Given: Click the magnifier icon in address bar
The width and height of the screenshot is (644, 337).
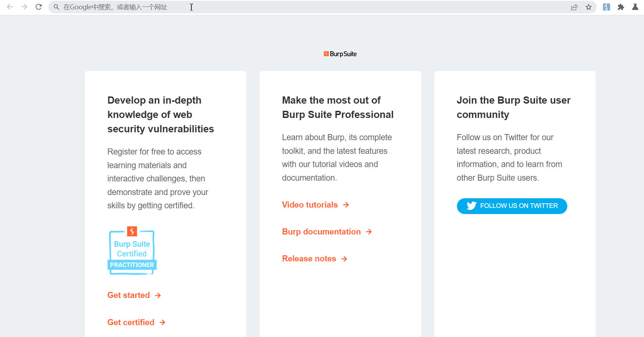Looking at the screenshot, I should click(56, 7).
